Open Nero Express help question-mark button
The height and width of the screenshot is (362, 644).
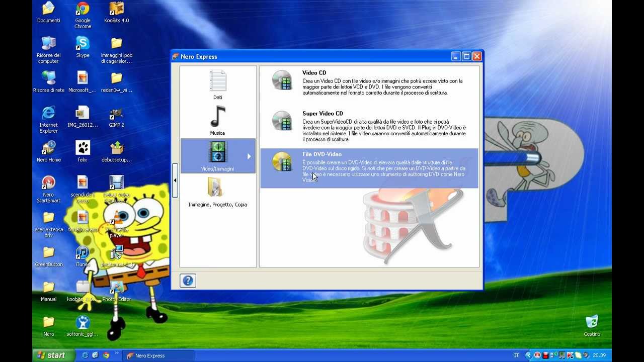(188, 281)
